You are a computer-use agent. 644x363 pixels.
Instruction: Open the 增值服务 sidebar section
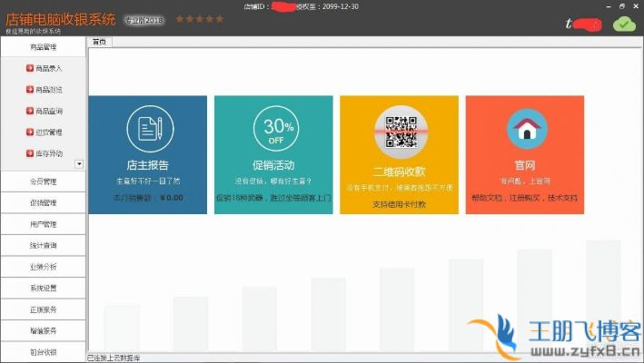(43, 330)
